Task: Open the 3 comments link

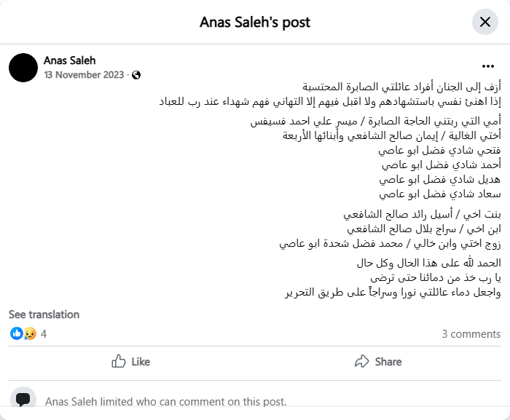Action: (471, 334)
